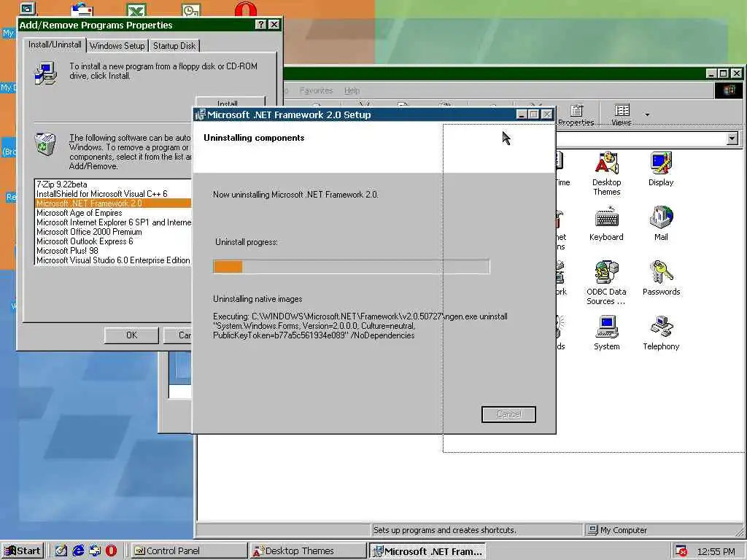
Task: Click OK in Add/Remove Programs Properties
Action: (131, 335)
